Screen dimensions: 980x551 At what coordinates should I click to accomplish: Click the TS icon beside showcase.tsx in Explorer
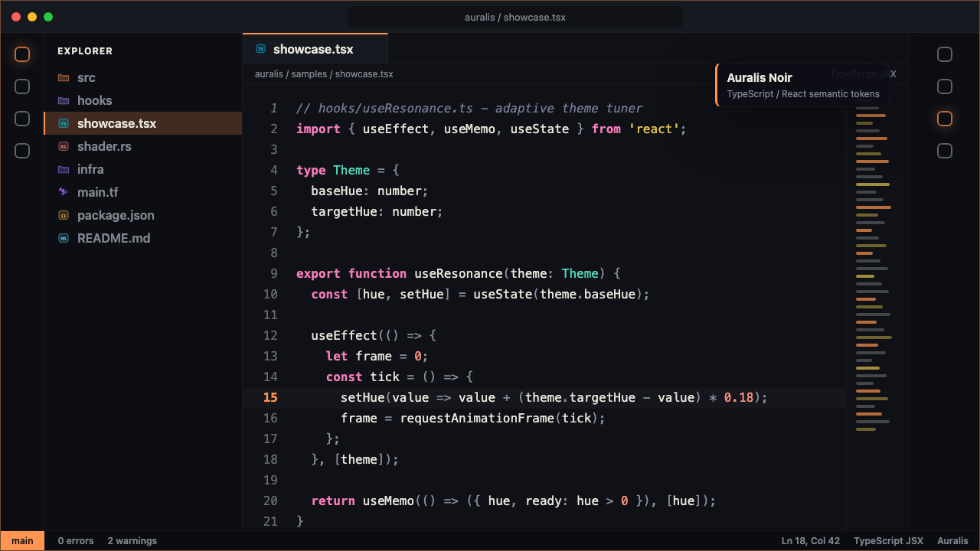pos(64,123)
